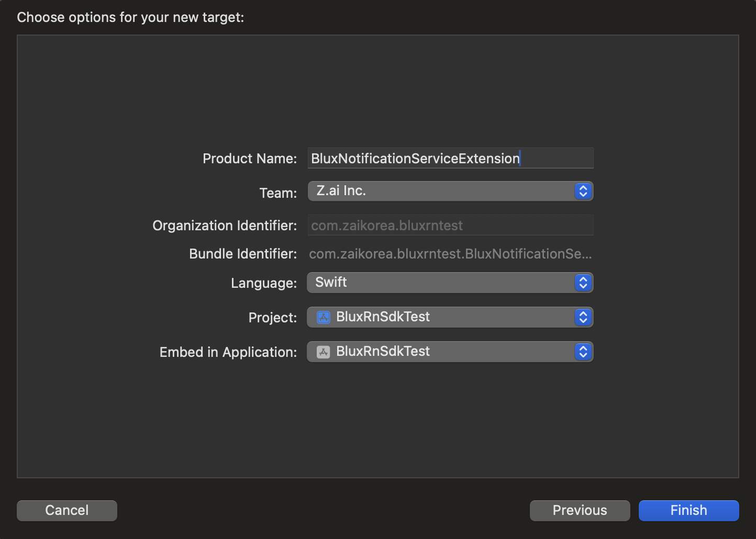Click the Organization Identifier label
The image size is (756, 539).
pyautogui.click(x=225, y=226)
